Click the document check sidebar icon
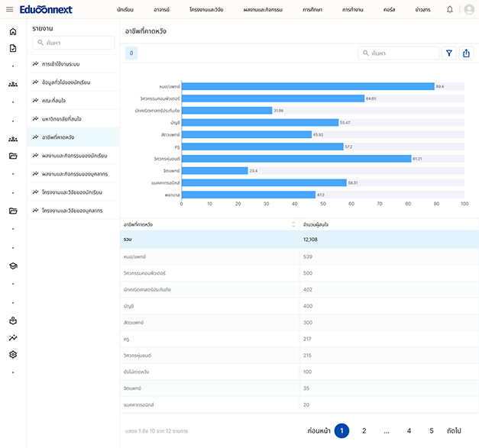This screenshot has width=479, height=448. point(13,48)
